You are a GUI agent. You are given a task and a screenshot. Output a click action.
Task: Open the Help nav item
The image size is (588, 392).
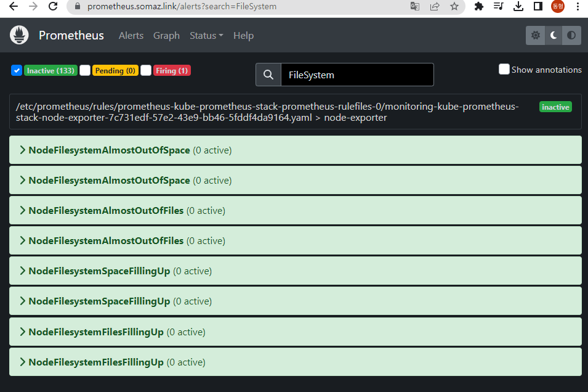[x=243, y=36]
